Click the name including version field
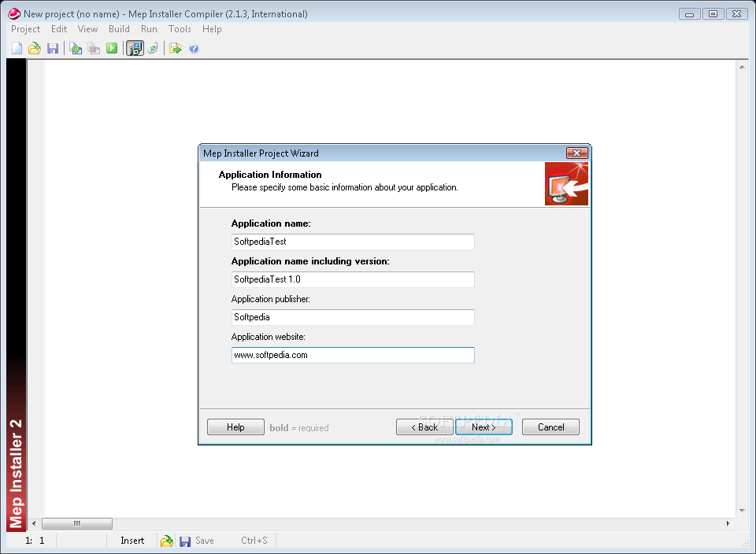 [353, 279]
